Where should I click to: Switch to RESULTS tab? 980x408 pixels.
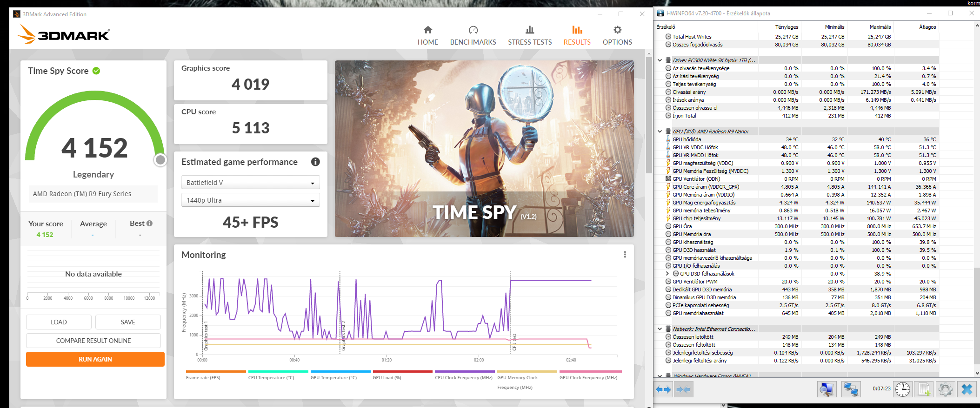click(577, 36)
